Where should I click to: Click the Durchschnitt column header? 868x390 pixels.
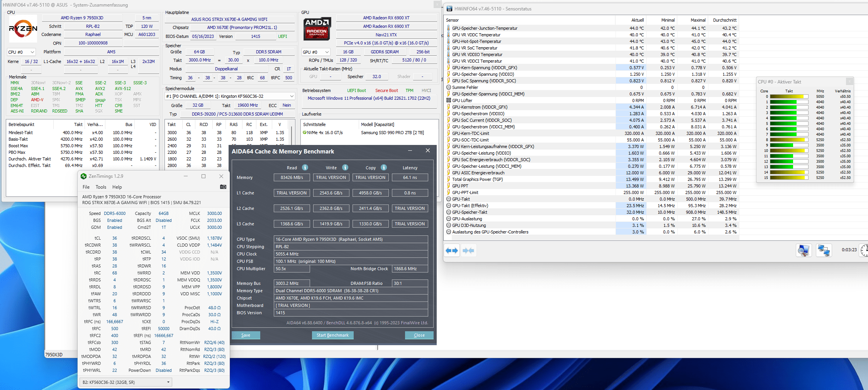[724, 20]
